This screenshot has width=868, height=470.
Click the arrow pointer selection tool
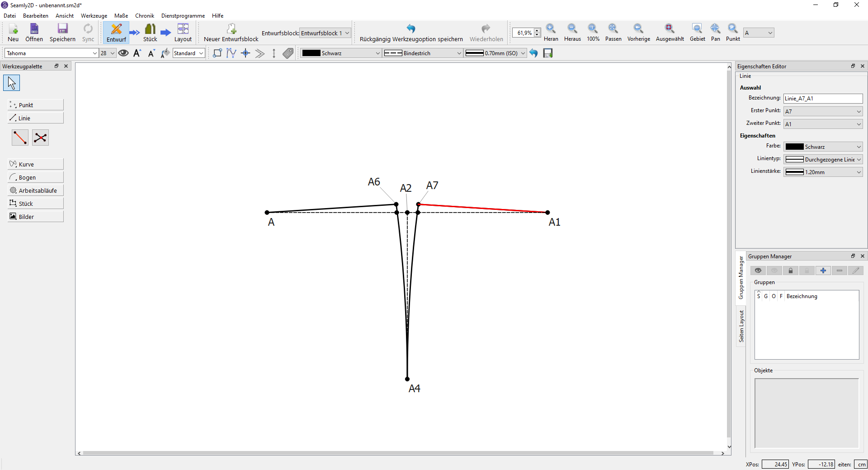click(x=12, y=83)
